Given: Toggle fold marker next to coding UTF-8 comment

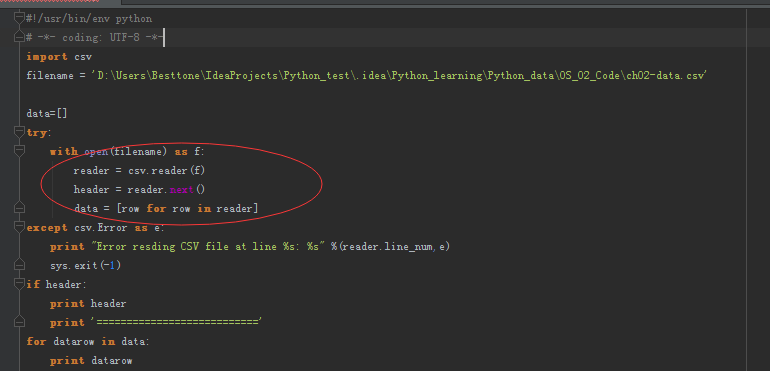Looking at the screenshot, I should pyautogui.click(x=19, y=37).
